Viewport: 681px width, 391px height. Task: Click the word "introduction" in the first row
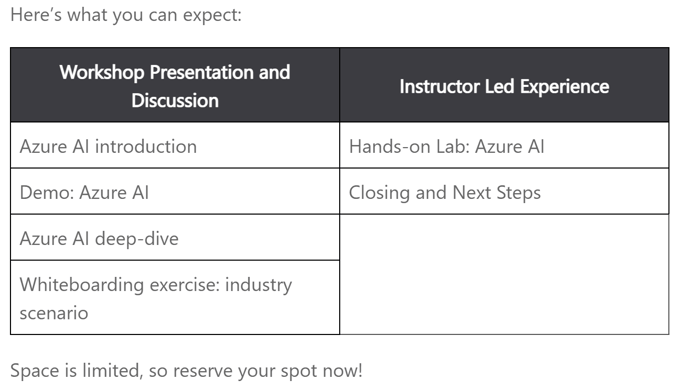pyautogui.click(x=146, y=147)
